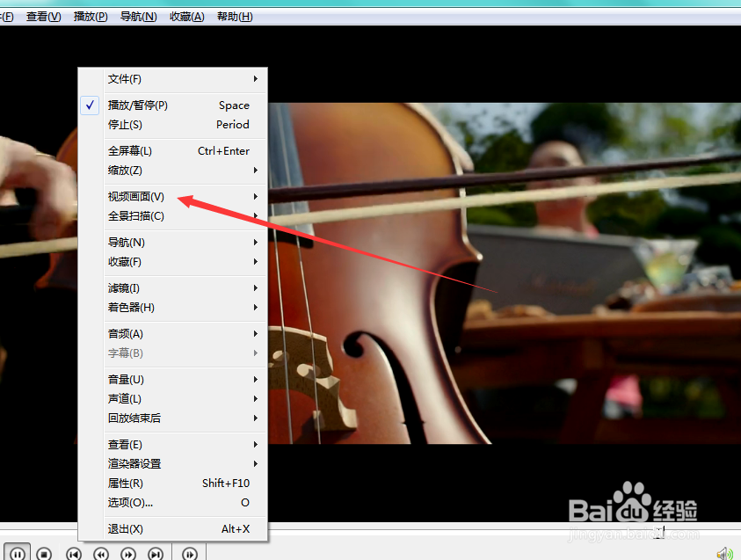Select 全屏幕(L) in the context menu

[173, 151]
